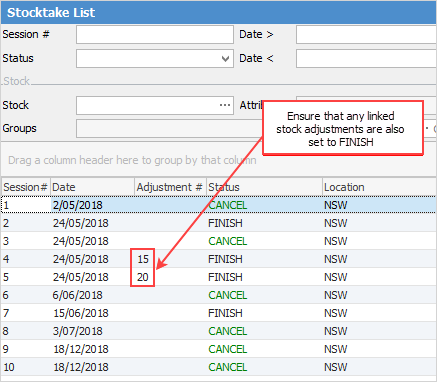This screenshot has width=437, height=382.
Task: Click FINISH status of session 4
Action: (x=225, y=259)
